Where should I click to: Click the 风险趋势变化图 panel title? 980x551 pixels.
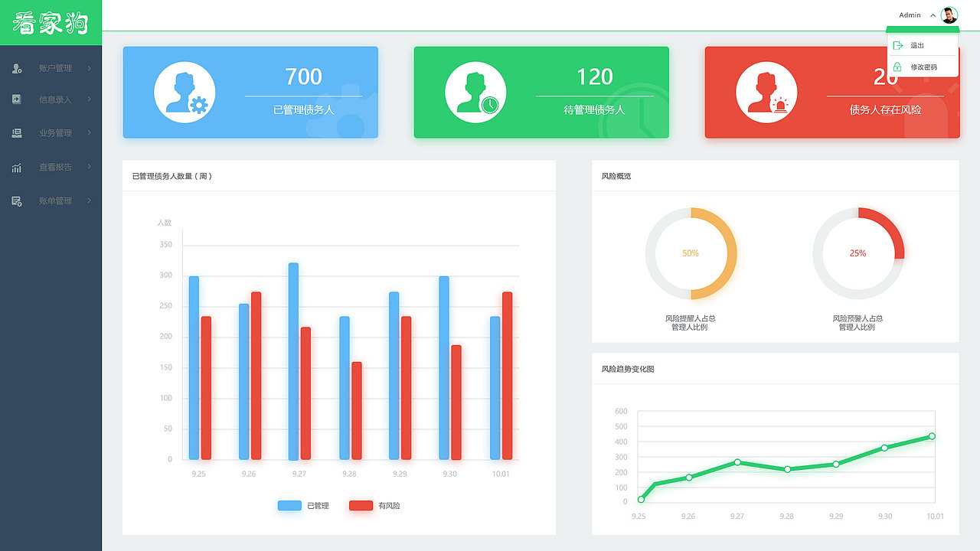point(628,370)
